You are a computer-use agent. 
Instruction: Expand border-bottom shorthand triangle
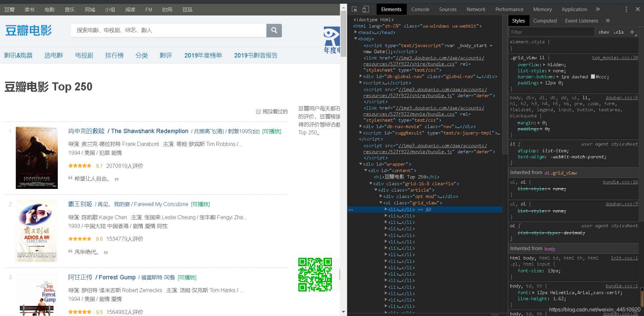(x=558, y=77)
